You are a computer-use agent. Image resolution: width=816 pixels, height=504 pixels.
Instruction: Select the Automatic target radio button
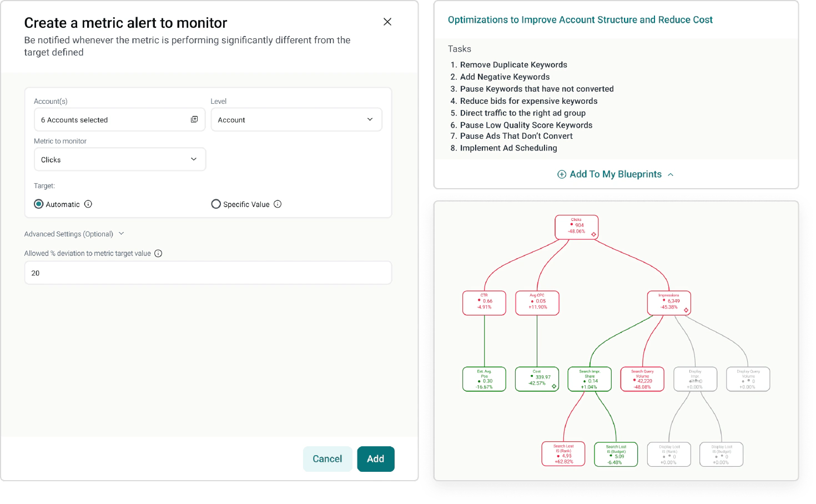(x=39, y=204)
